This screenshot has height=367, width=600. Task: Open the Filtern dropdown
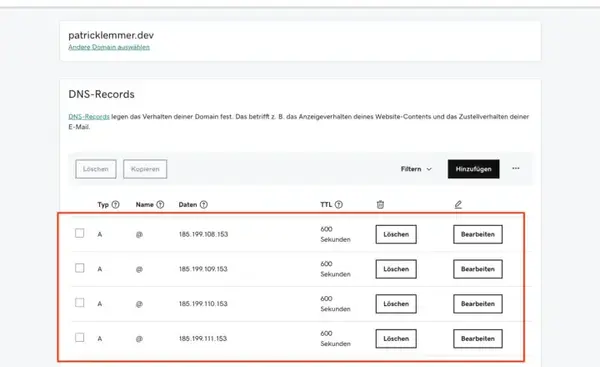click(416, 169)
